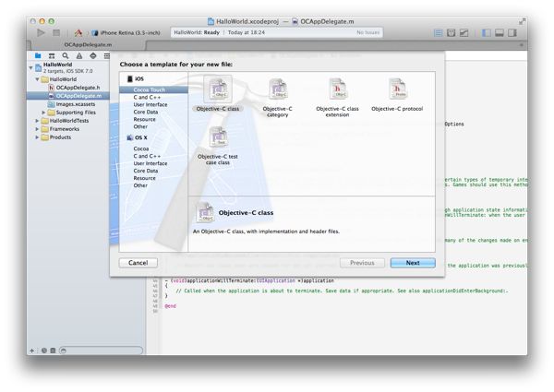Image resolution: width=554 pixels, height=392 pixels.
Task: Collapse the HalloWorld group folder
Action: click(x=37, y=79)
